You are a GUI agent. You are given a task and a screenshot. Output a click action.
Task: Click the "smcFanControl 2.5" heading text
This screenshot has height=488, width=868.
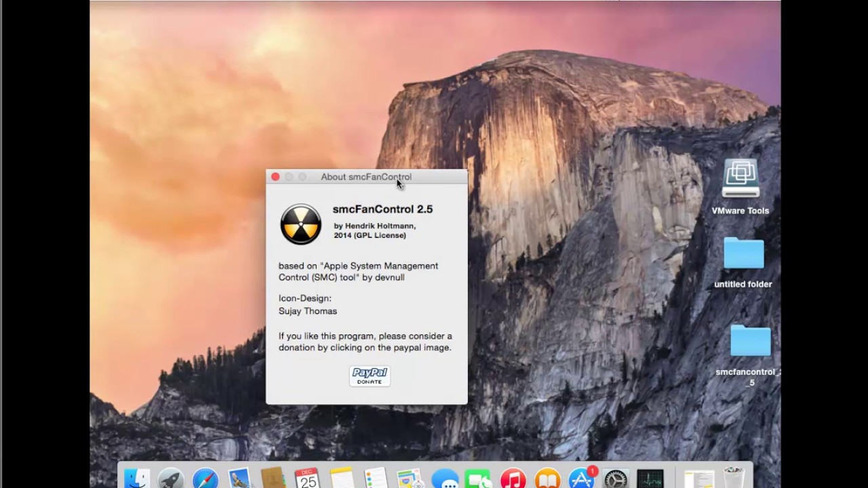(x=382, y=209)
